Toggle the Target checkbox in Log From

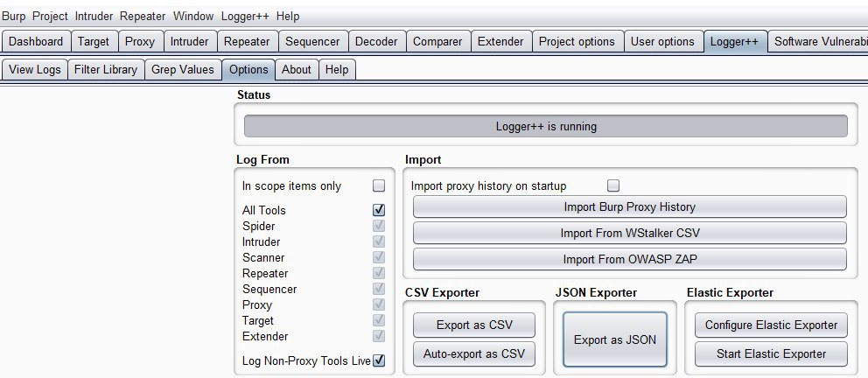[x=379, y=320]
